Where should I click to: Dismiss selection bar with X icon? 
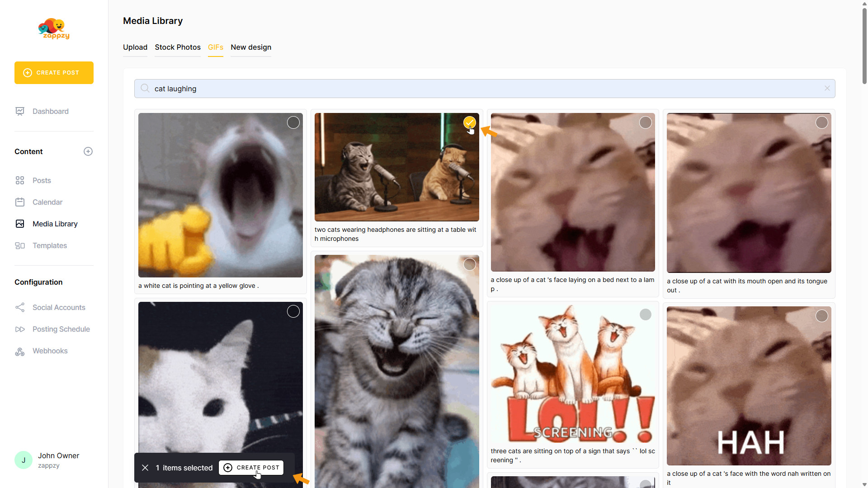point(145,468)
